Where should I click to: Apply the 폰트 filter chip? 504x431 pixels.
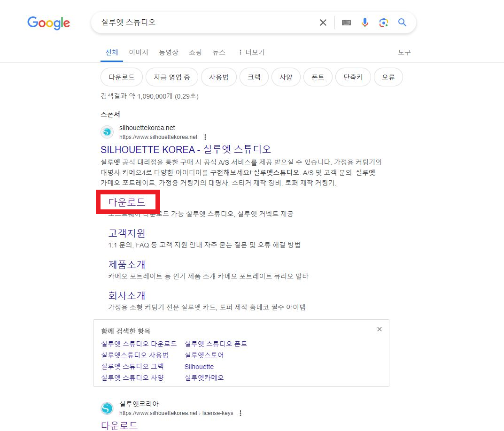pos(318,77)
